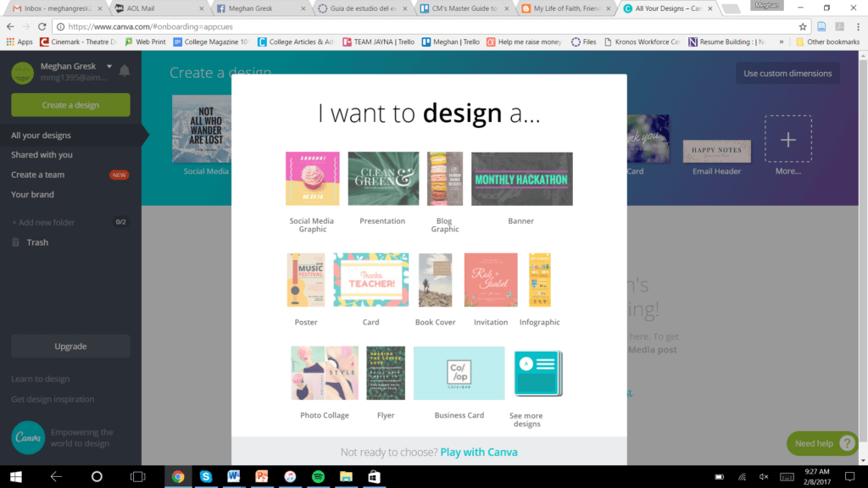868x488 pixels.
Task: Select the Invitation design thumbnail
Action: [x=491, y=280]
